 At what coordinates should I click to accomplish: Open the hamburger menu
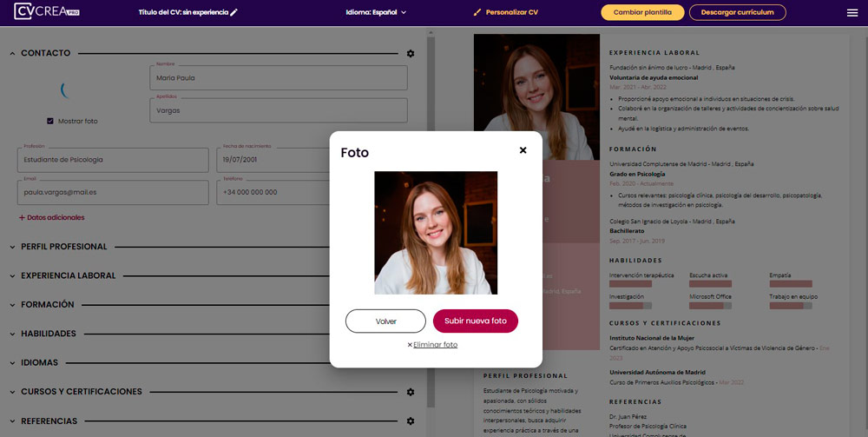[852, 13]
